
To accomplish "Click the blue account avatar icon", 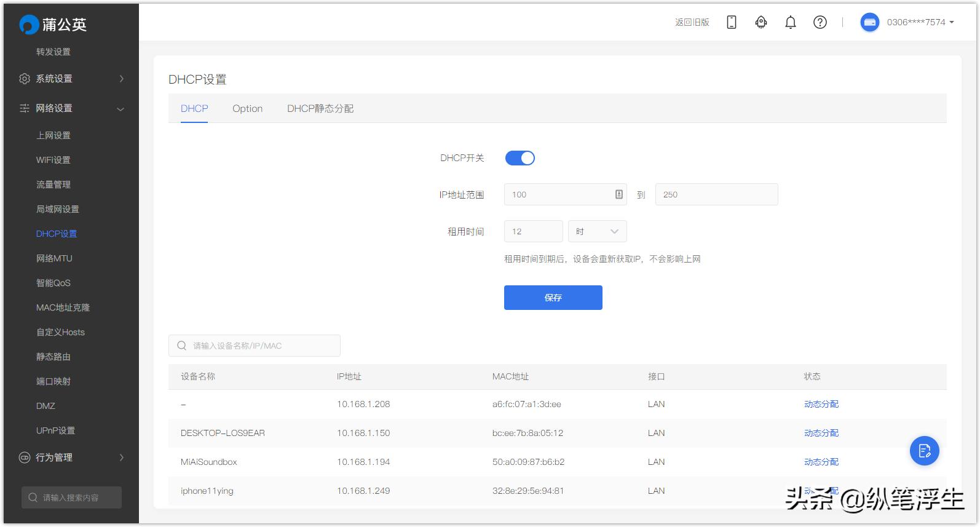I will point(869,22).
